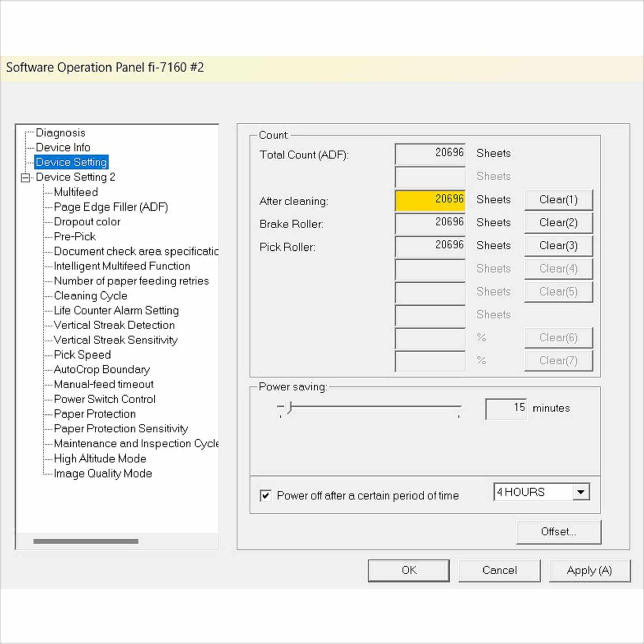Select Vertical Streak Sensitivity

116,340
